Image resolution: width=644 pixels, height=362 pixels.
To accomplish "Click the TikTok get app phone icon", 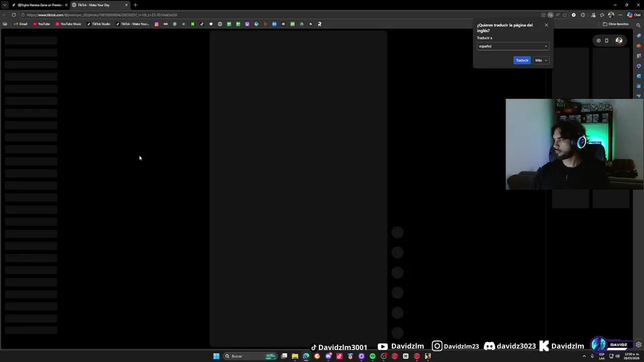I will 607,41.
